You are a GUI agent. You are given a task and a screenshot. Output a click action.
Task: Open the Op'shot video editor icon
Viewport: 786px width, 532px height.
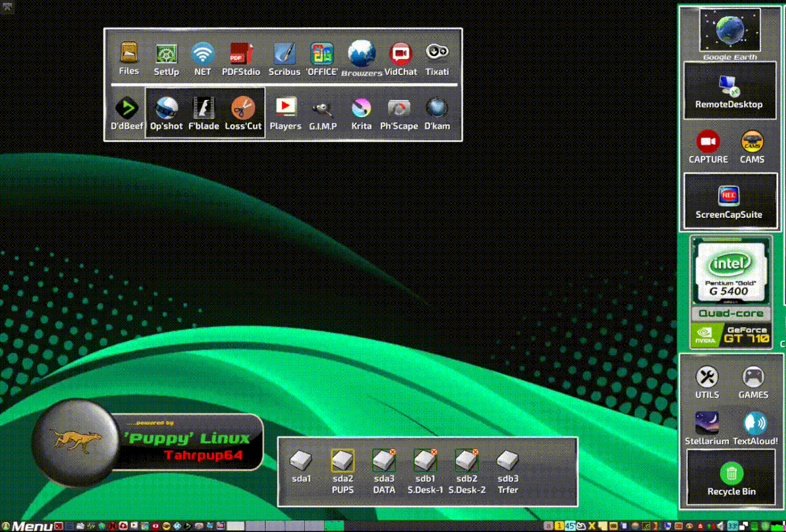coord(166,108)
